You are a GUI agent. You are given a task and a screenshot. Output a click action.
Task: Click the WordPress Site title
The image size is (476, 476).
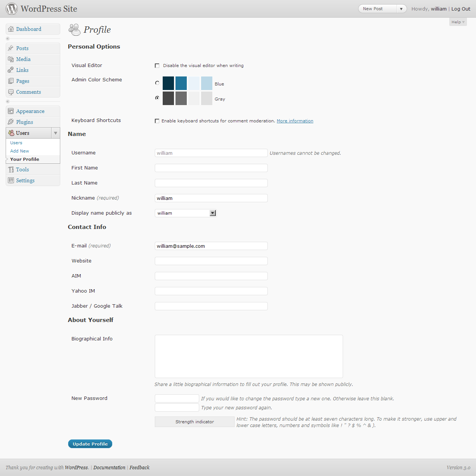coord(49,9)
